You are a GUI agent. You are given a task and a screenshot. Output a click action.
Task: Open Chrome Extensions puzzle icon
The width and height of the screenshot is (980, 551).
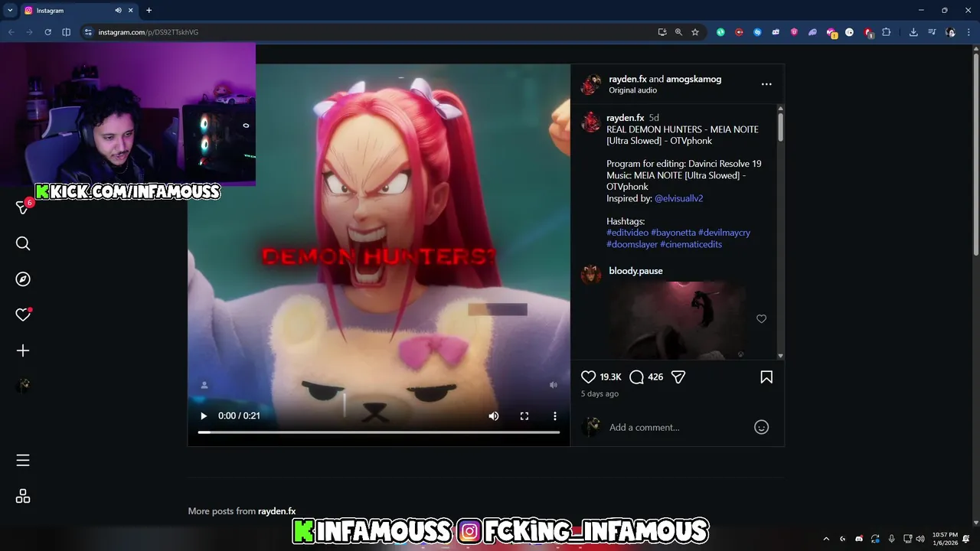[887, 32]
